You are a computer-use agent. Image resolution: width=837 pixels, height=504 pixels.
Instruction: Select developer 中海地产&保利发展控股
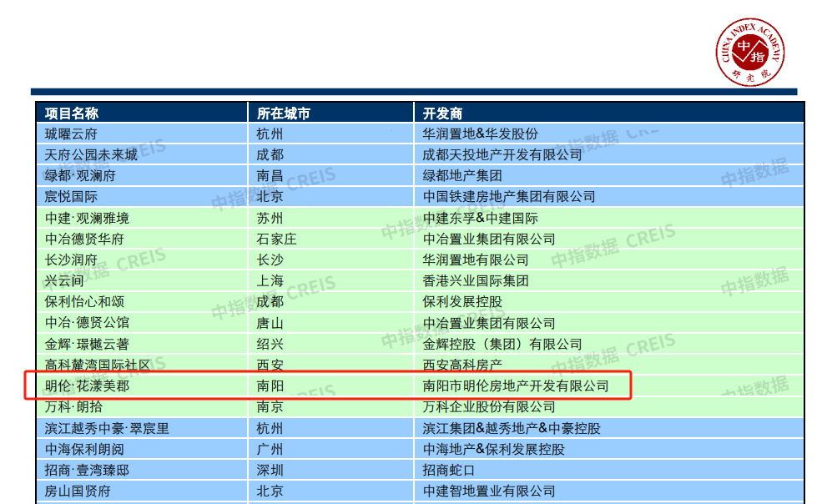coord(494,450)
